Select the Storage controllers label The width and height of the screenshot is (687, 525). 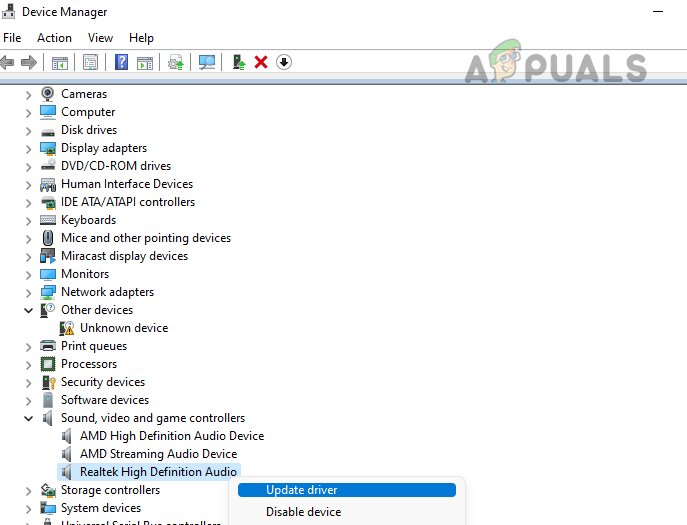[110, 490]
